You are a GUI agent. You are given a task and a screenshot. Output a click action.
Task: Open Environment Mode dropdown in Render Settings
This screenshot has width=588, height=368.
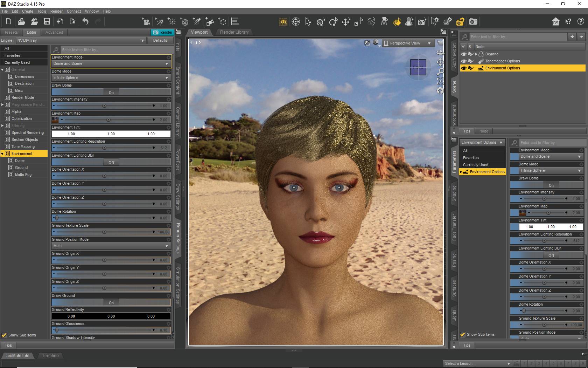click(x=111, y=64)
